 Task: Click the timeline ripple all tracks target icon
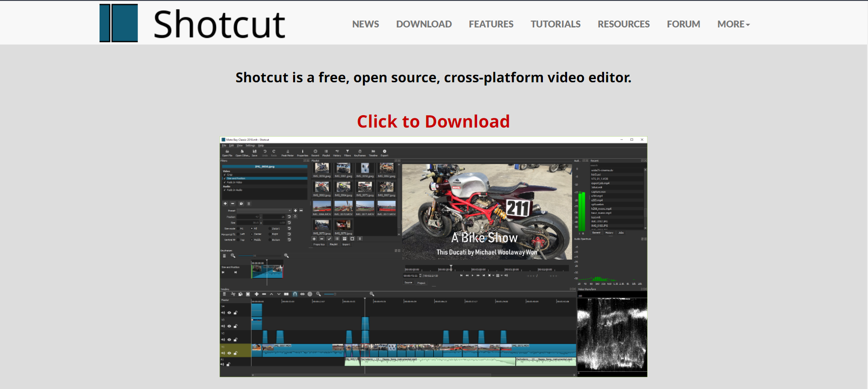(310, 294)
